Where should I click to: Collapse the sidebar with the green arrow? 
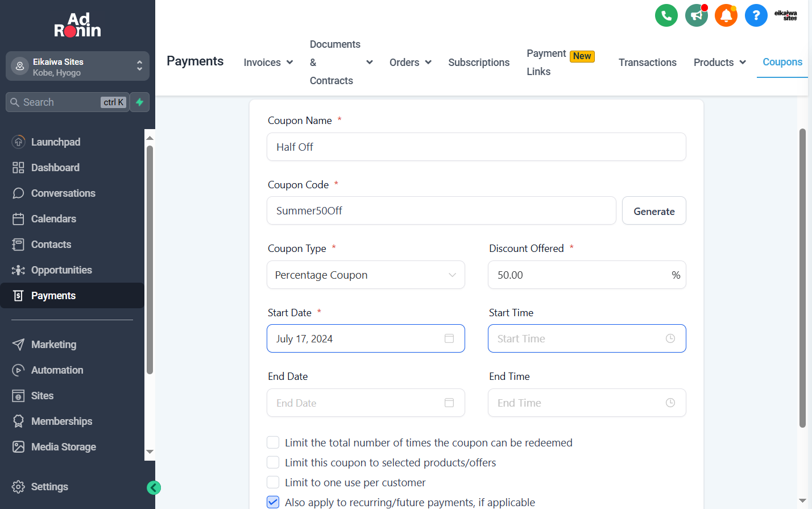tap(154, 487)
